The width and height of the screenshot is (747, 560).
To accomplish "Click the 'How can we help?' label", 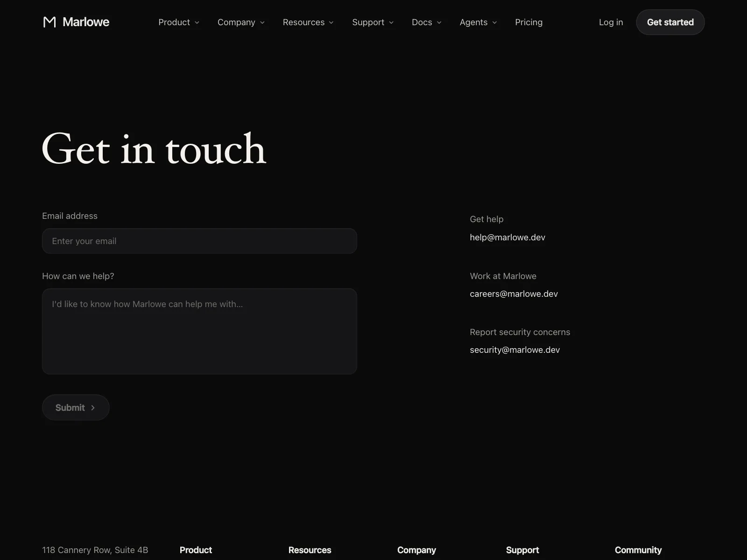I will (78, 276).
